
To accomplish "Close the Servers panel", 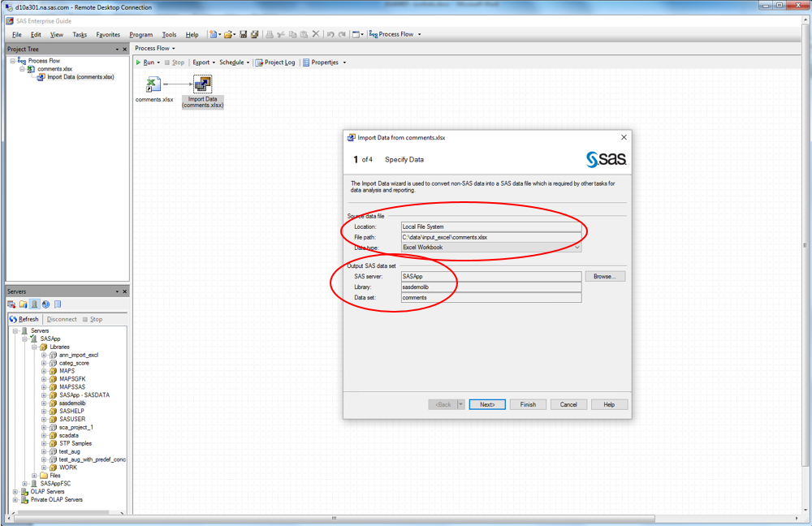I will click(125, 291).
